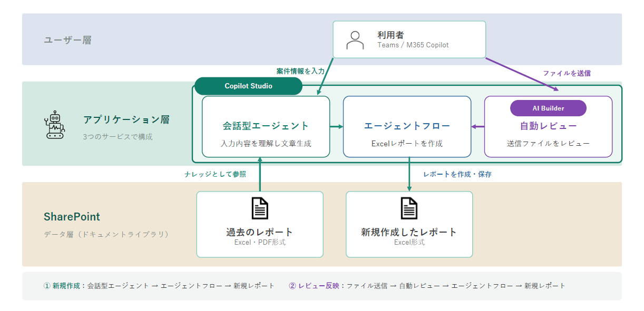The height and width of the screenshot is (311, 644).
Task: Click the document icon above 過去のレポート
Action: (x=260, y=208)
